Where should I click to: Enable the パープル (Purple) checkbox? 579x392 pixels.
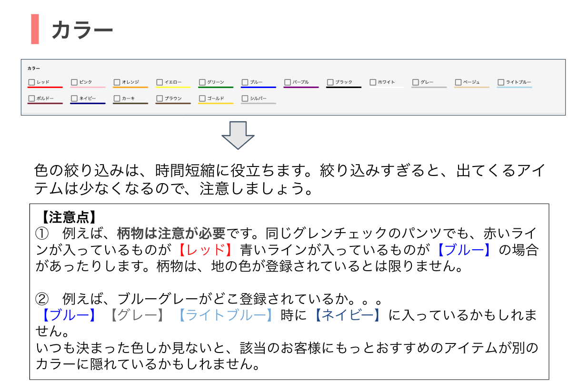[x=288, y=82]
